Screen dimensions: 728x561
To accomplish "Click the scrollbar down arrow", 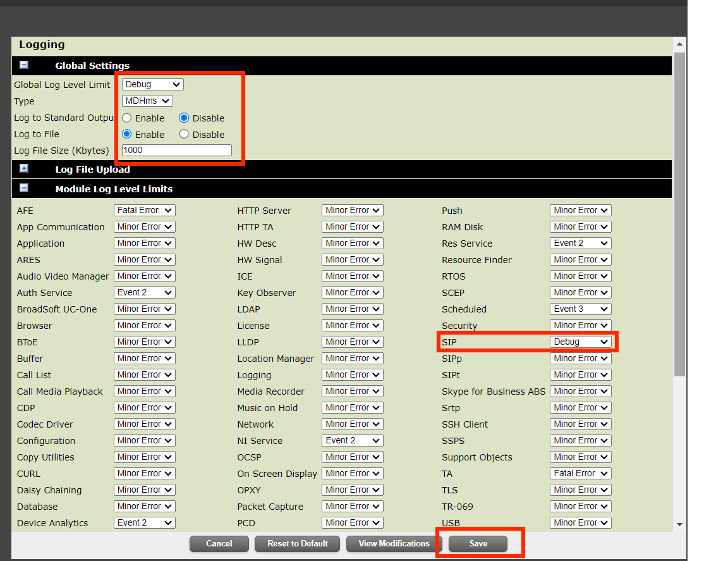I will click(679, 524).
